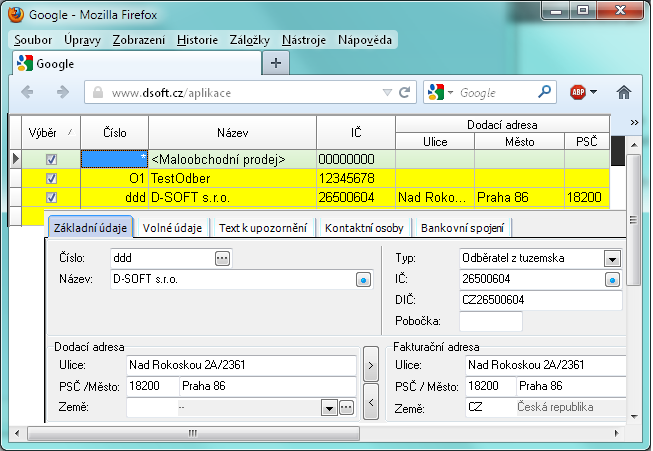Click the DIČ input field
Screen dimensions: 653x451
click(540, 299)
